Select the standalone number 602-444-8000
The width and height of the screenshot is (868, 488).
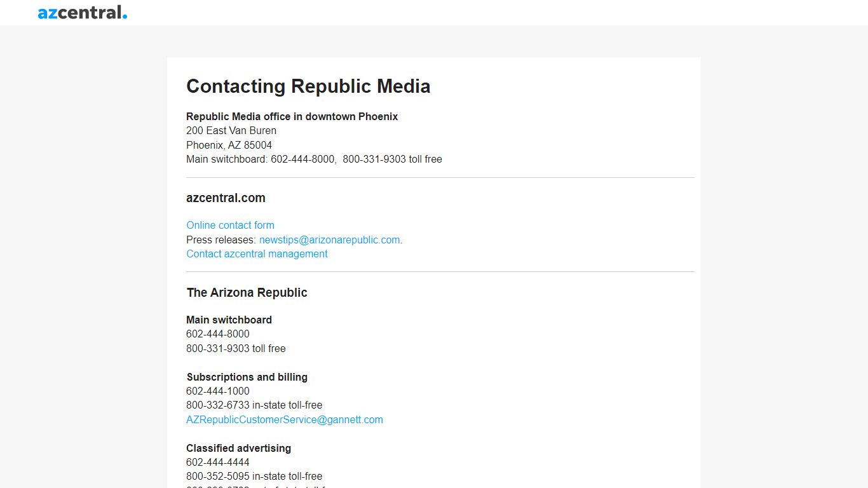coord(218,334)
